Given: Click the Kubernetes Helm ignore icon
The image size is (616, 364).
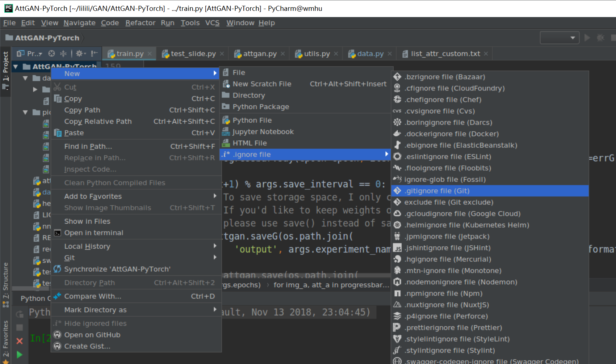Looking at the screenshot, I should coord(397,225).
